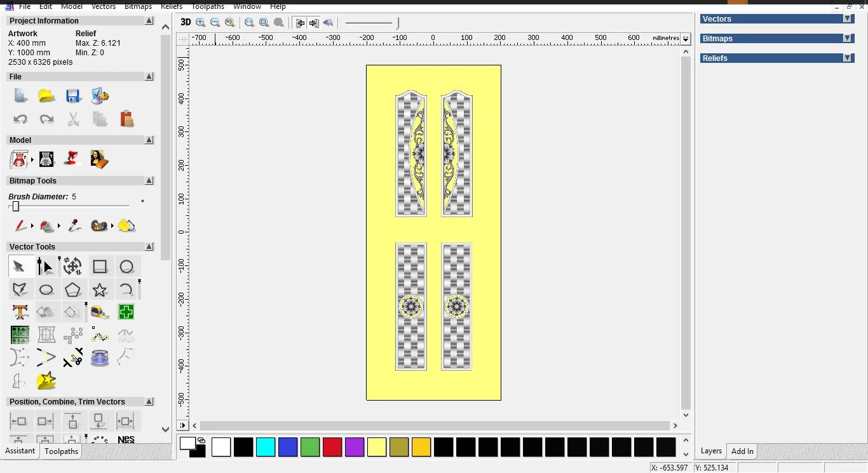The width and height of the screenshot is (868, 473).
Task: Toggle the second pressed arrow button in view toolbar
Action: tap(314, 23)
